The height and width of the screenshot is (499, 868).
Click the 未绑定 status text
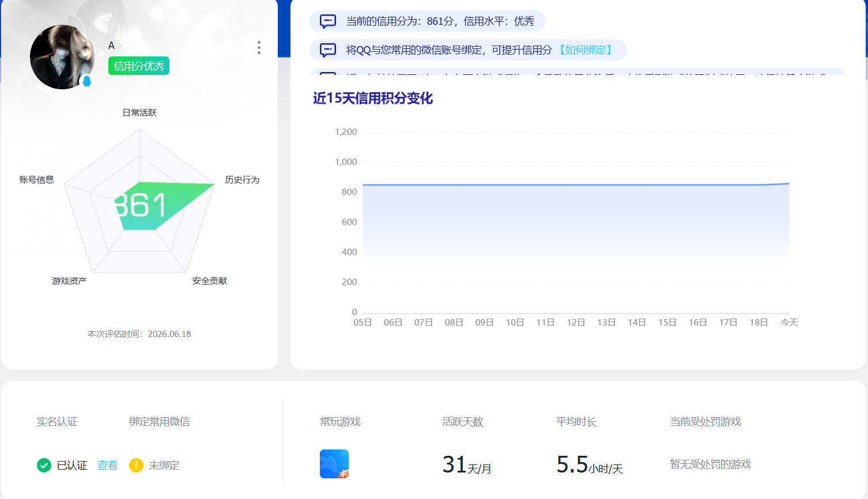point(164,465)
